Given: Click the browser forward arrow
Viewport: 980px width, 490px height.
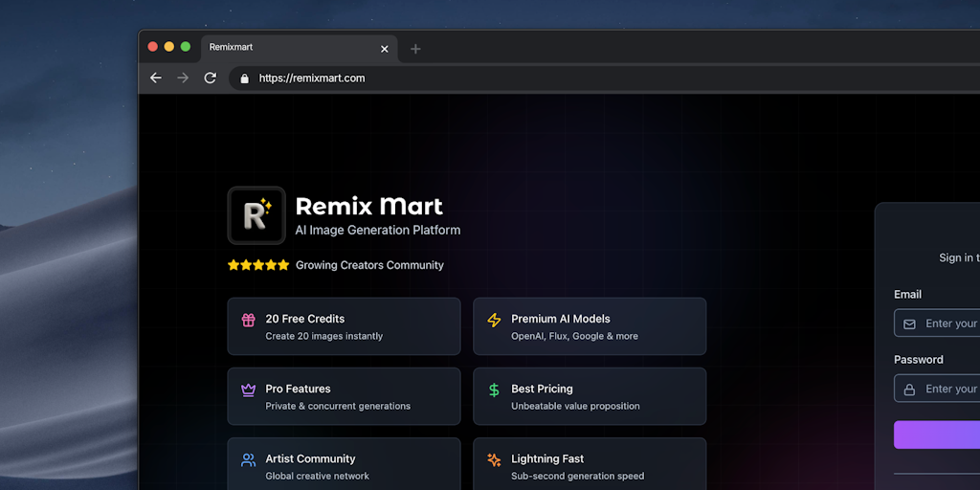Looking at the screenshot, I should tap(183, 78).
